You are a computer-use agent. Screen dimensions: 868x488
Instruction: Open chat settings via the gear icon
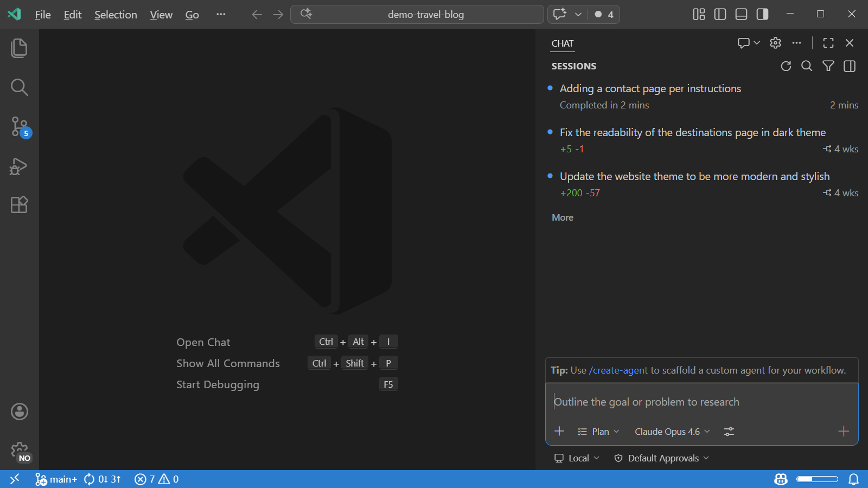(775, 43)
